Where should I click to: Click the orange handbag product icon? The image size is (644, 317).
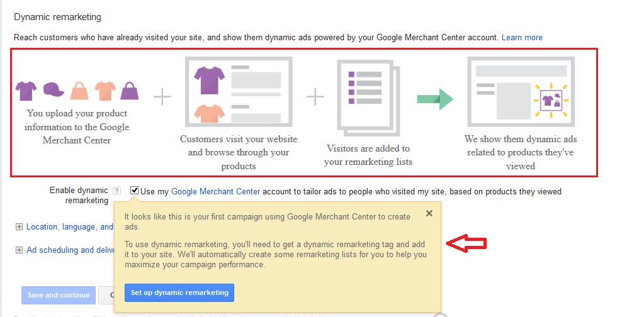(x=79, y=92)
